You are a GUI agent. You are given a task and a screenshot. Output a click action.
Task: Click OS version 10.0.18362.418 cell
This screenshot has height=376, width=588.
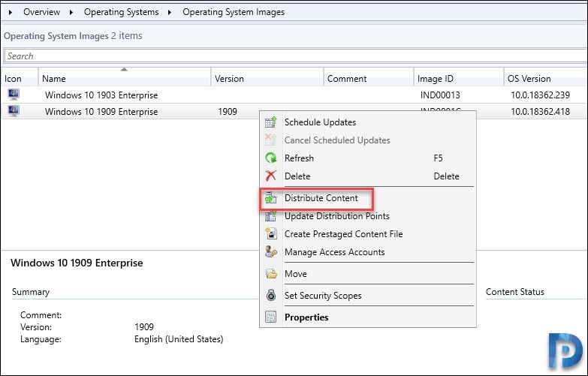[540, 111]
